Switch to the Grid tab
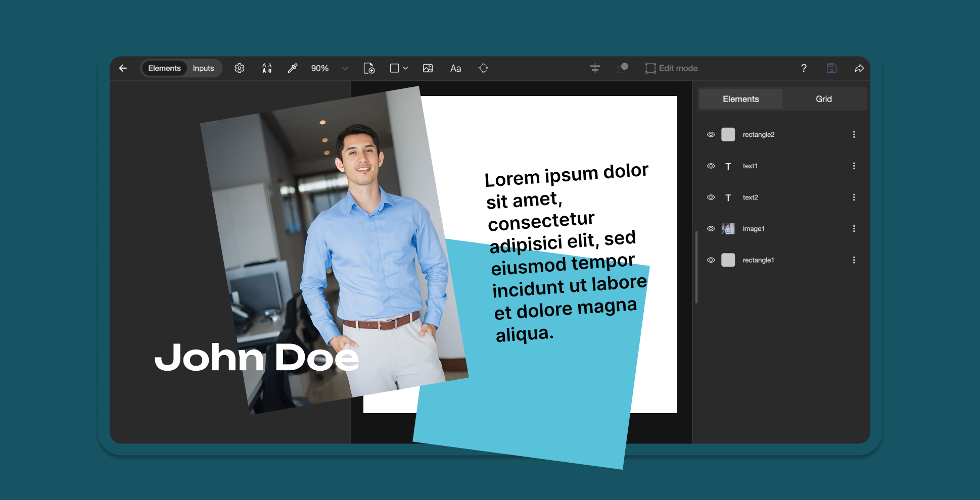 (x=823, y=99)
